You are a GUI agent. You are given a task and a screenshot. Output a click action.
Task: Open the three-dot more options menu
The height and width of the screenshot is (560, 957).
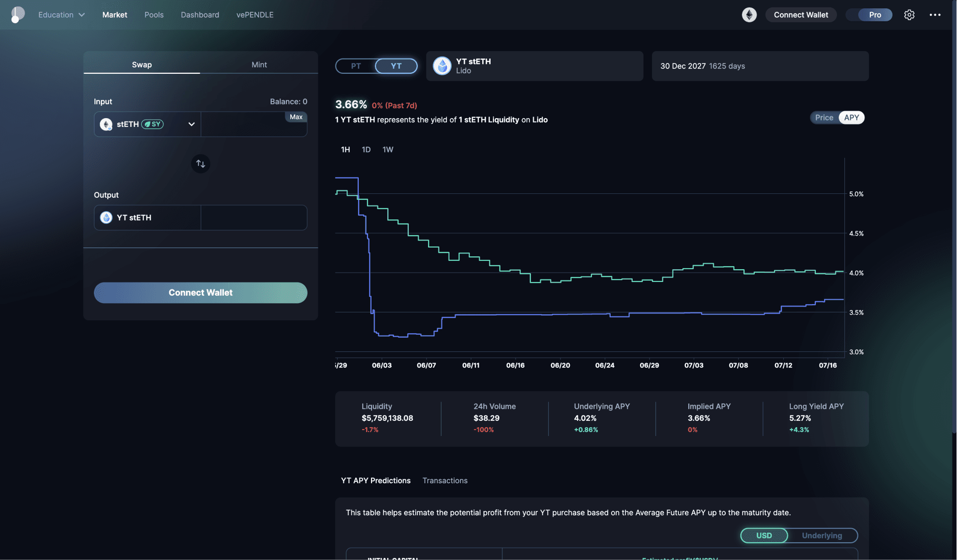pyautogui.click(x=935, y=15)
